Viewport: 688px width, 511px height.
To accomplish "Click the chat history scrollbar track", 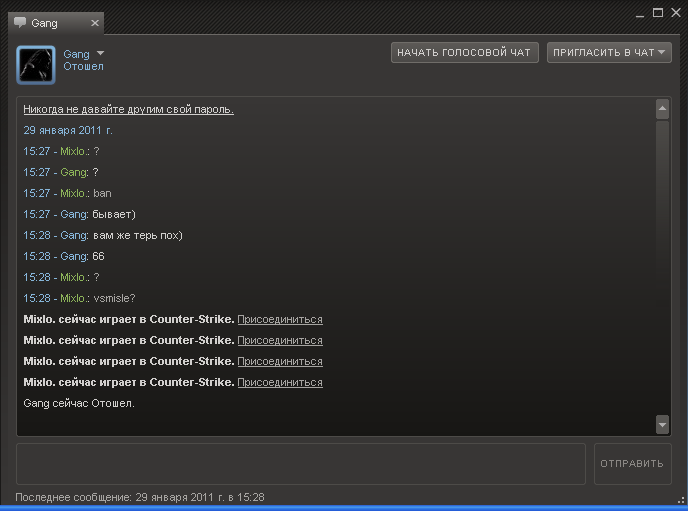I will point(662,270).
